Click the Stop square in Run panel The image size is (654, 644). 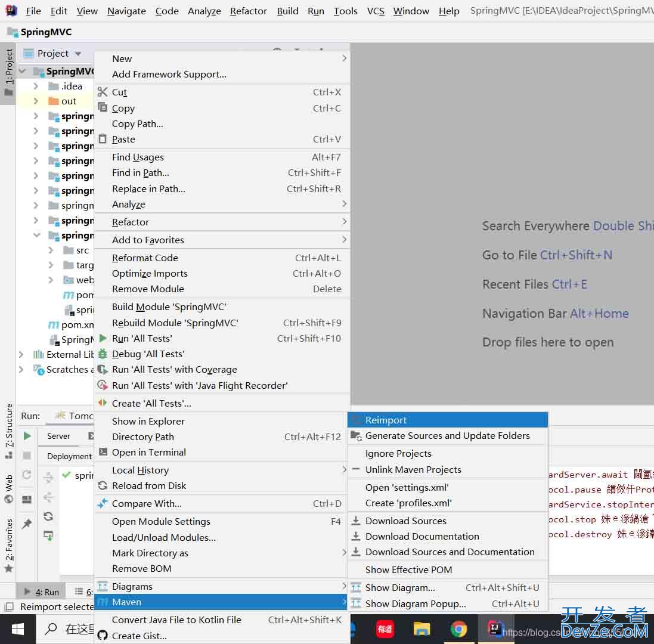pos(27,455)
